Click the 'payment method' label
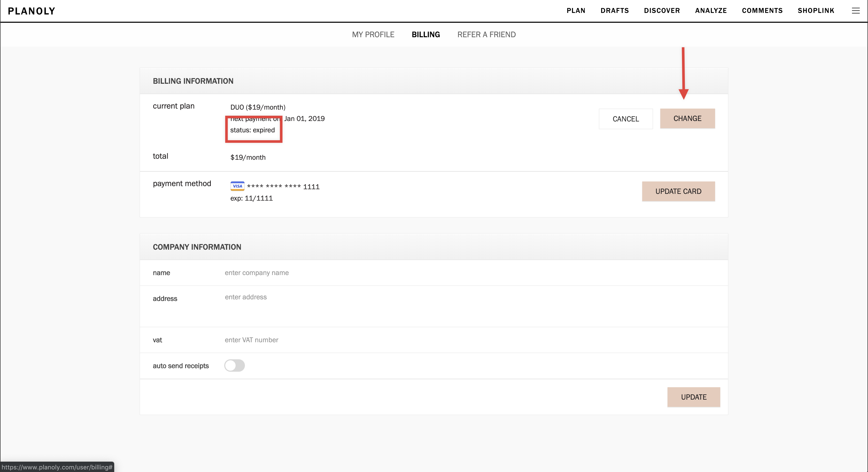 182,184
